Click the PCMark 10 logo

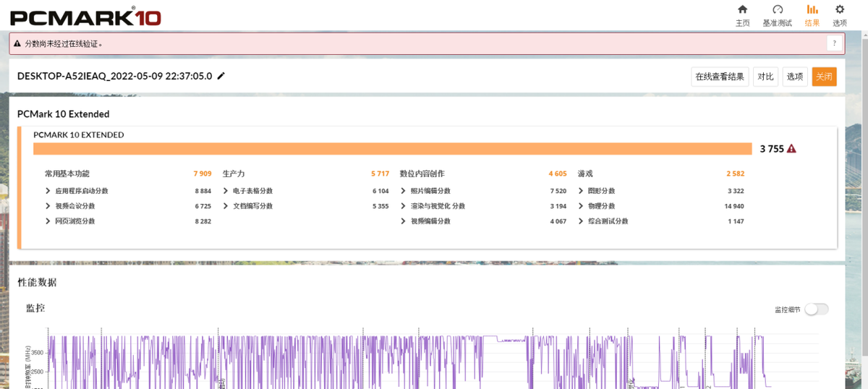pos(86,17)
